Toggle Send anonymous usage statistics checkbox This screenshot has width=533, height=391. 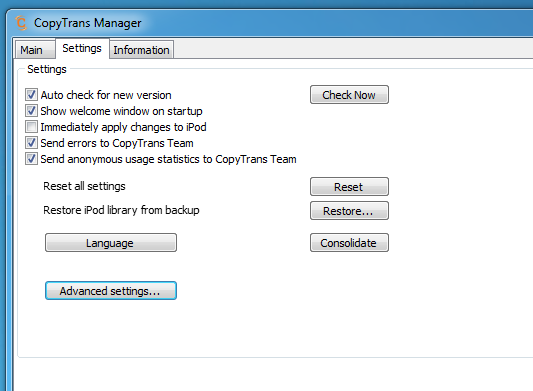(x=31, y=158)
